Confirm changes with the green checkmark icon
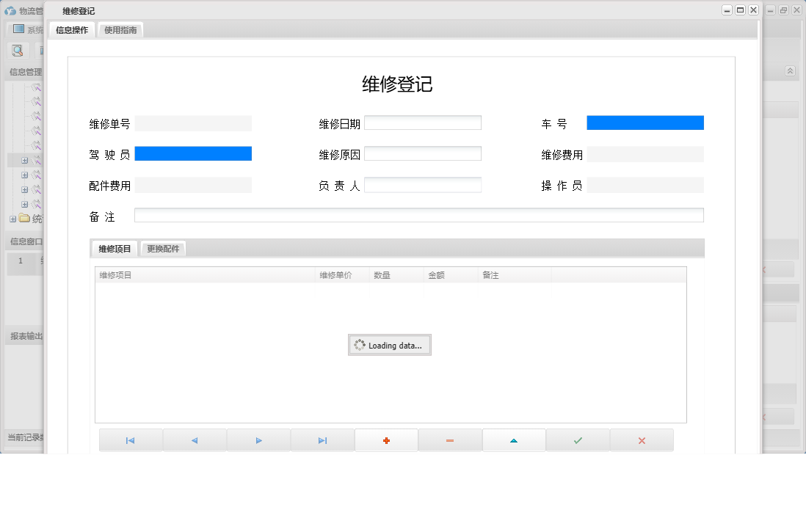 click(578, 440)
